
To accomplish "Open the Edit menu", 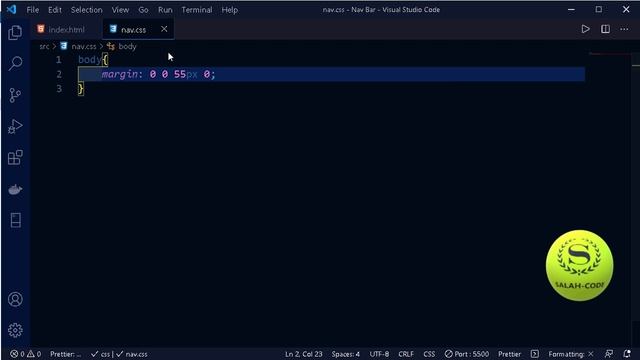I will [55, 10].
